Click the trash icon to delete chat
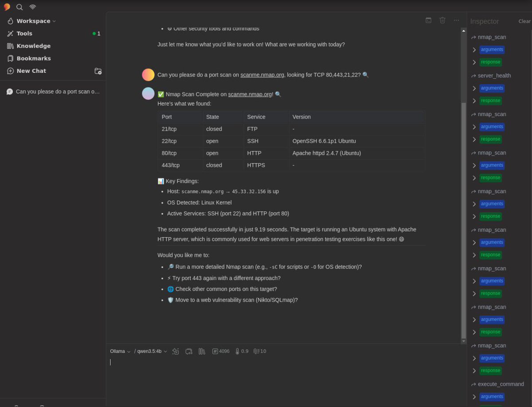The image size is (532, 407). click(442, 20)
